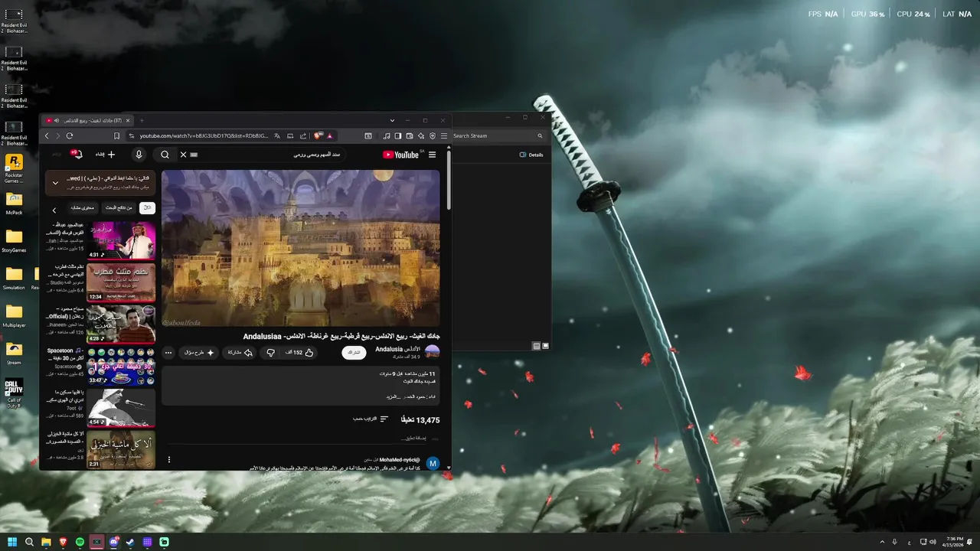Screen dimensions: 980x551
Task: Like the video with 152 likes
Action: 300,353
